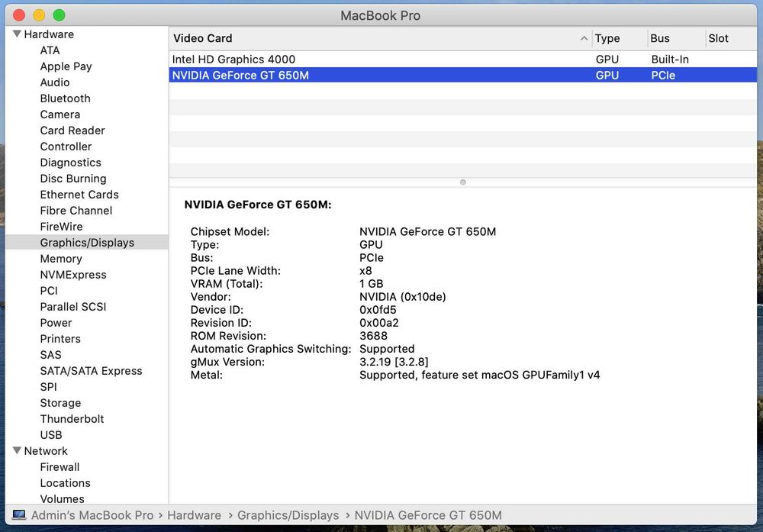This screenshot has height=532, width=763.
Task: Show Ethernet Cards information
Action: [x=79, y=195]
